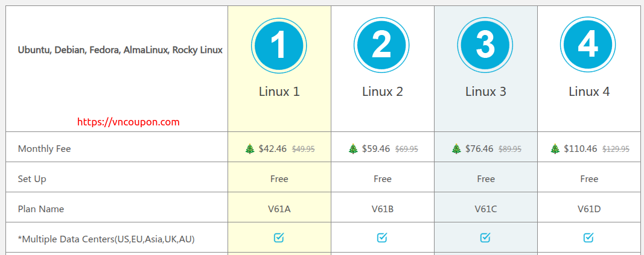The image size is (644, 255).
Task: Open the vncoupon.com link
Action: click(129, 122)
